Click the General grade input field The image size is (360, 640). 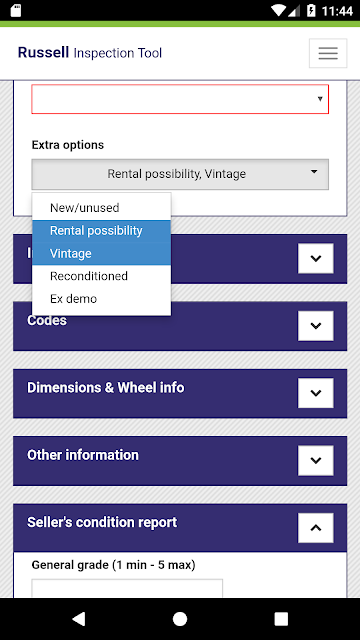(127, 589)
